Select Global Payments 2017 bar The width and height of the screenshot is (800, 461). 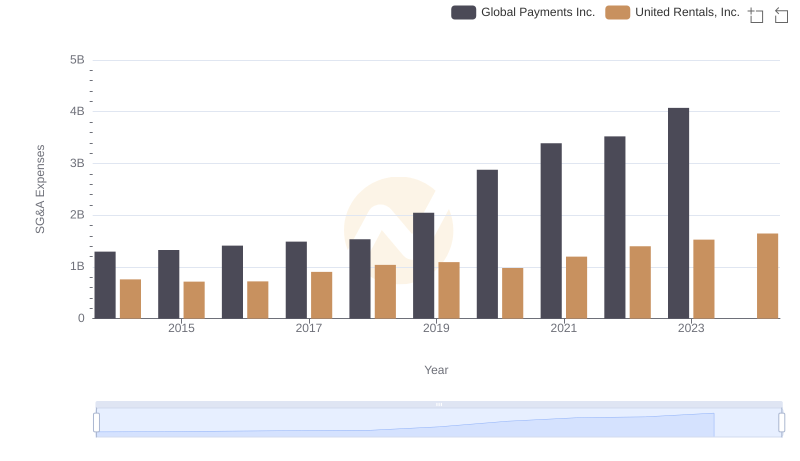pos(296,280)
